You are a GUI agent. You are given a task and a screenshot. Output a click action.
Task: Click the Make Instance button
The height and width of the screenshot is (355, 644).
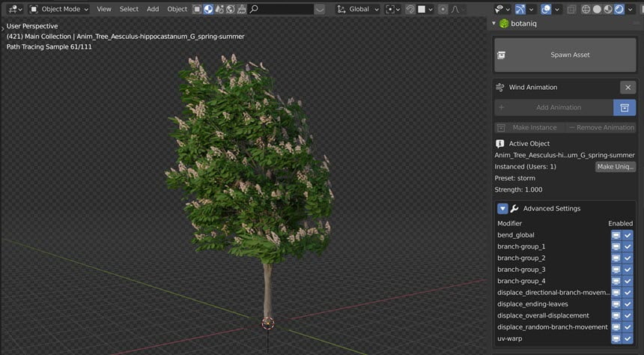[529, 128]
